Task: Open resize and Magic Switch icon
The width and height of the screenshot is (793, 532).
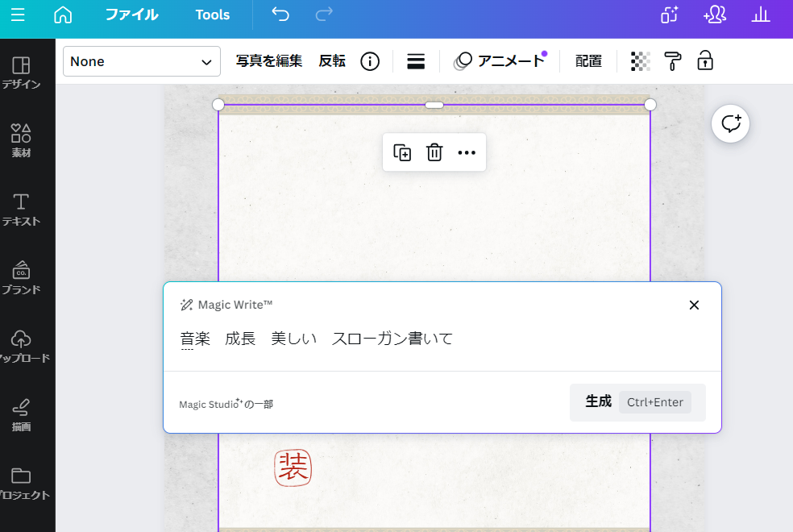Action: [669, 15]
